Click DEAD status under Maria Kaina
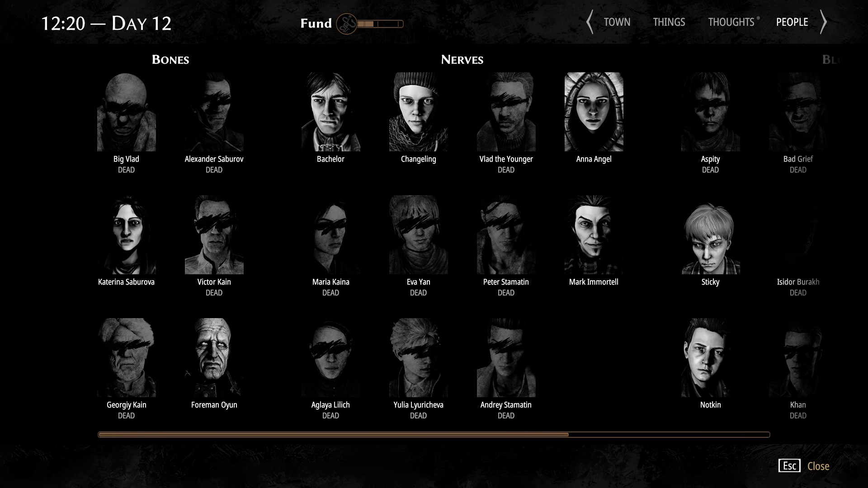 point(330,293)
